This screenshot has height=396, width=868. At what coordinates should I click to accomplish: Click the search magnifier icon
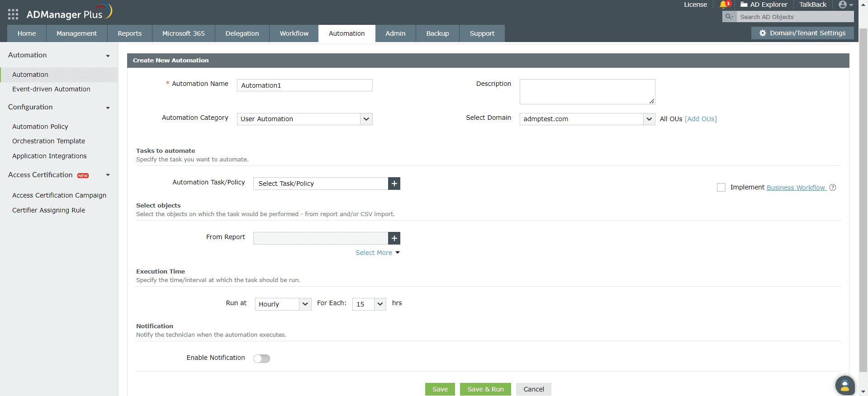tap(729, 17)
